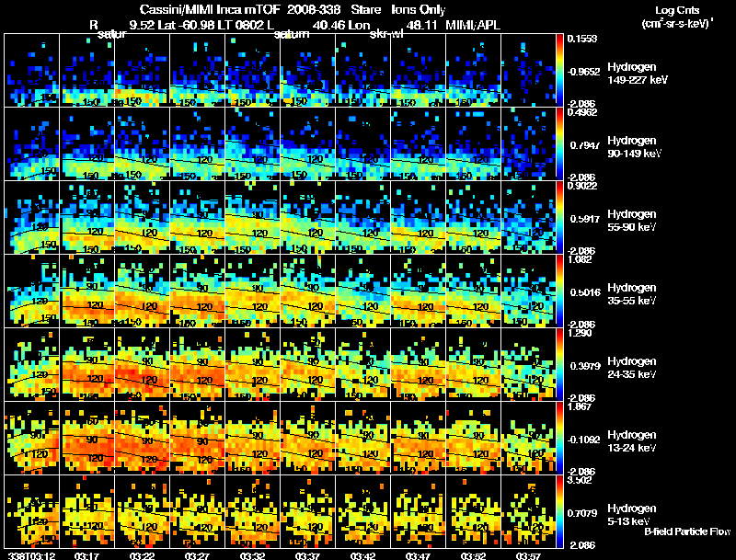Click the 'Hydrogen 149-227 keV' row label

(637, 74)
